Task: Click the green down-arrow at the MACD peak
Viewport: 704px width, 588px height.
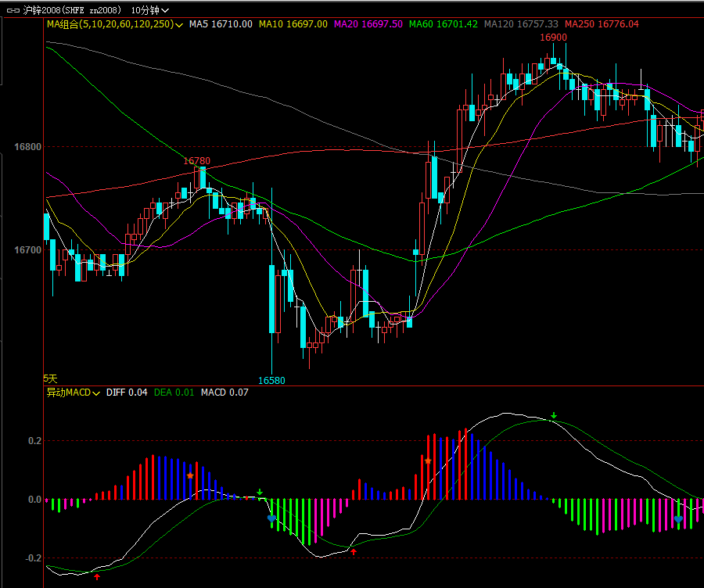Action: [x=554, y=416]
